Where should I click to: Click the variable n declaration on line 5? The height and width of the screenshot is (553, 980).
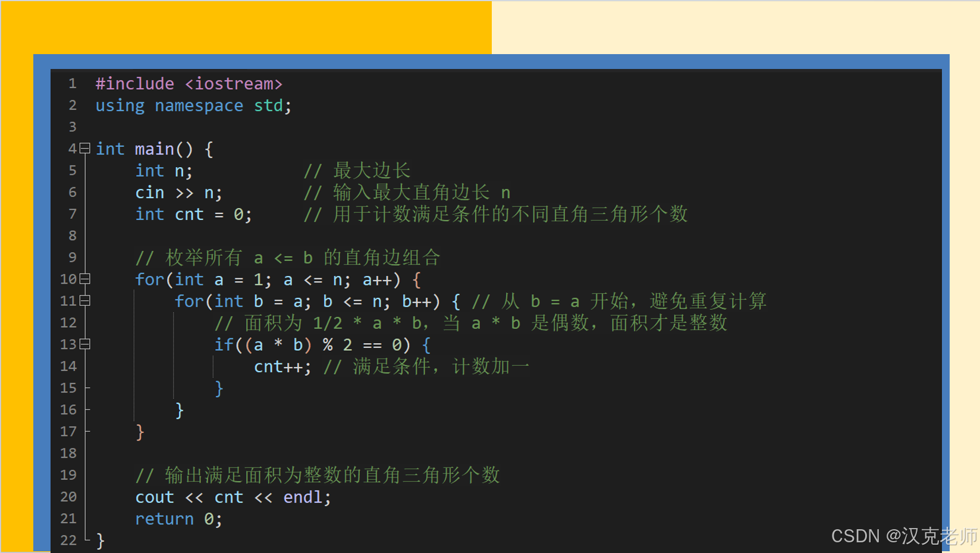click(180, 170)
